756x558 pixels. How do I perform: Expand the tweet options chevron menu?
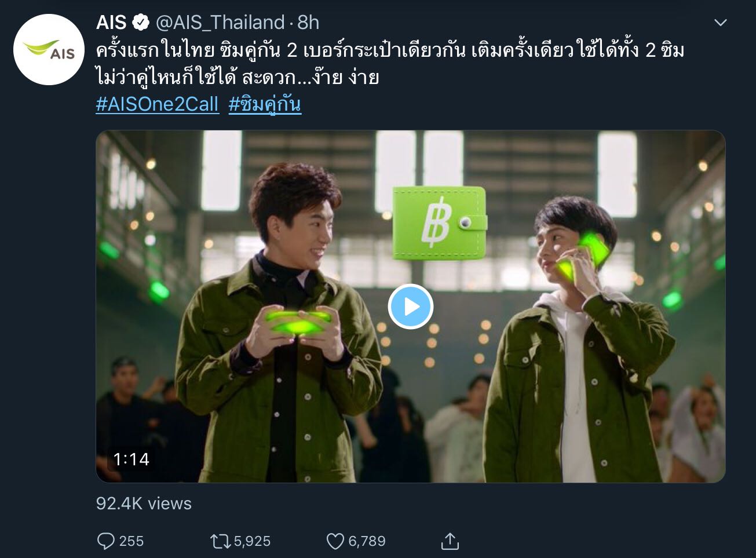[720, 23]
